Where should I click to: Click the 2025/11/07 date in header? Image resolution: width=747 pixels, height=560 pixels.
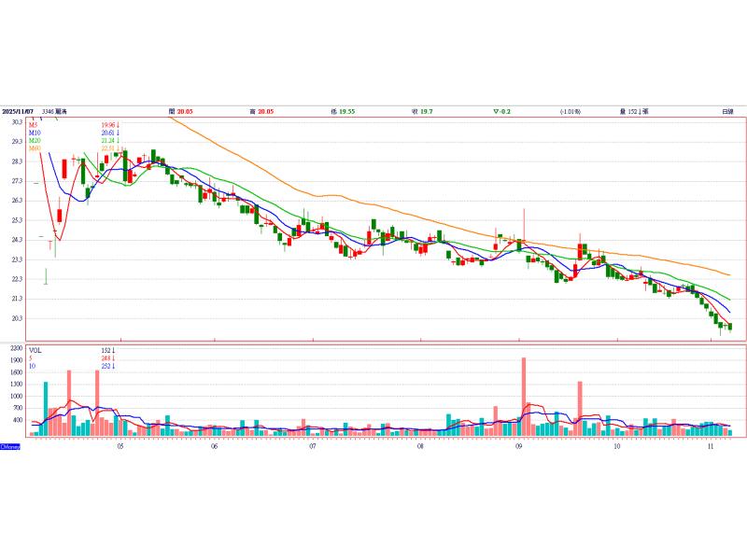[x=18, y=111]
